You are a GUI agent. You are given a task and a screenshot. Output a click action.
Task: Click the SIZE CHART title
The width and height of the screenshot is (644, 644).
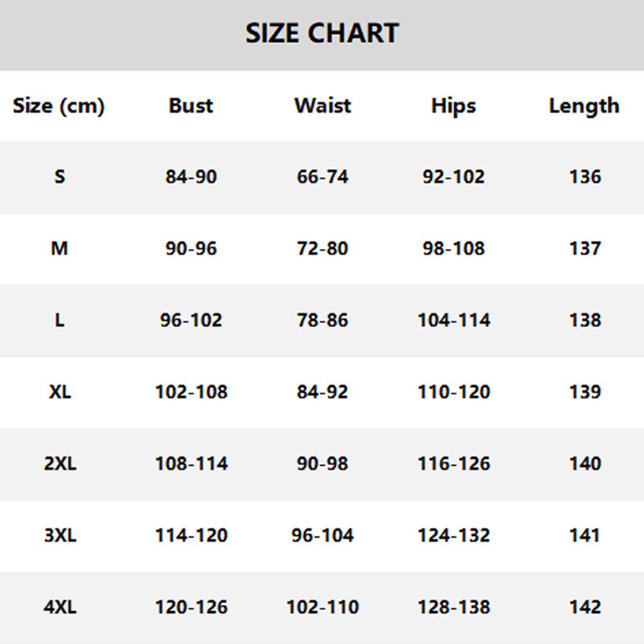[322, 33]
